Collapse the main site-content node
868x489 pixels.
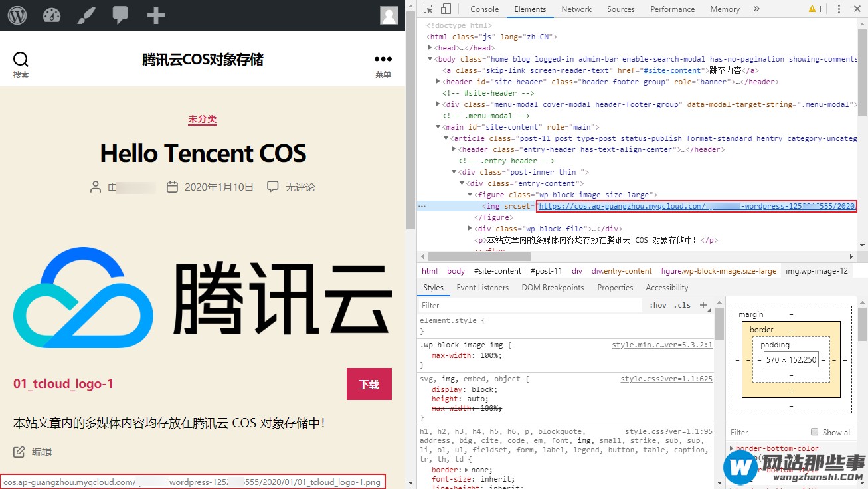[438, 127]
